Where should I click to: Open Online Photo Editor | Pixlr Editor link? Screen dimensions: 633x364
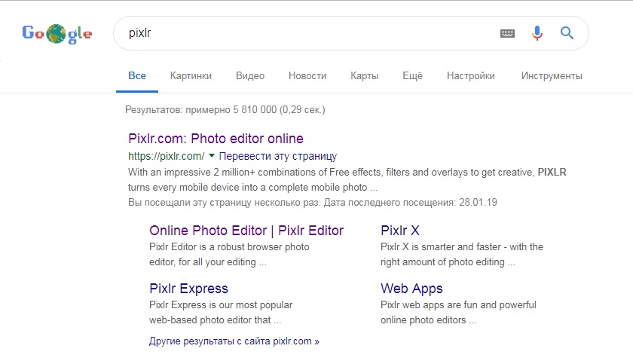click(x=246, y=231)
